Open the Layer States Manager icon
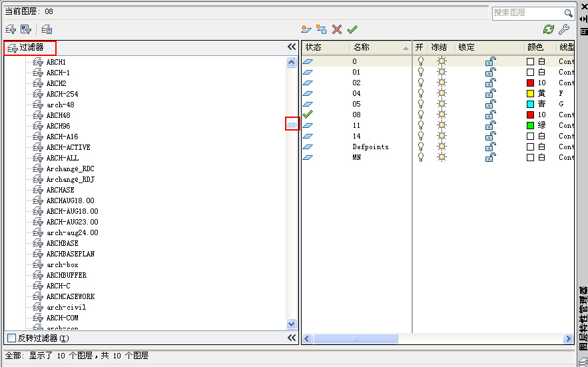Screen dimensions: 588x367 tap(47, 29)
